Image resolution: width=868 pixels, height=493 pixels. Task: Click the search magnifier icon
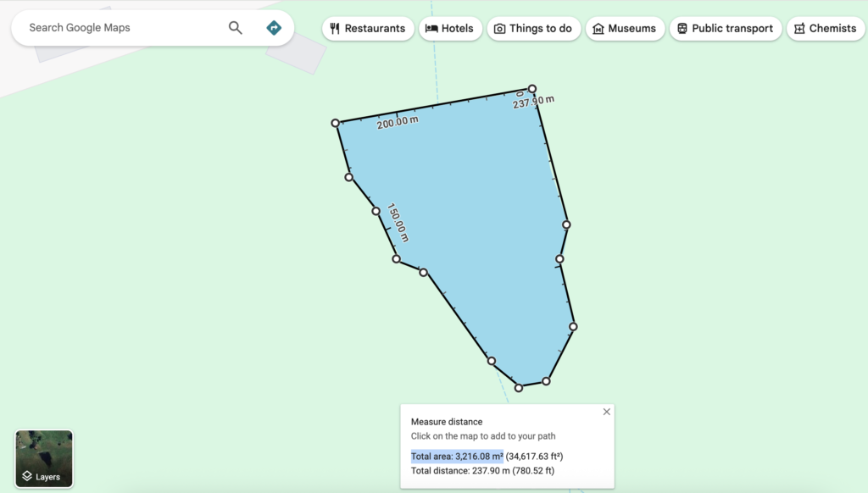(x=236, y=28)
